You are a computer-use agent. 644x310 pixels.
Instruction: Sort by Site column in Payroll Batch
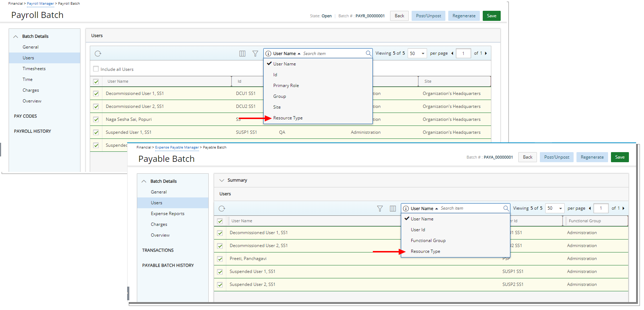click(427, 82)
